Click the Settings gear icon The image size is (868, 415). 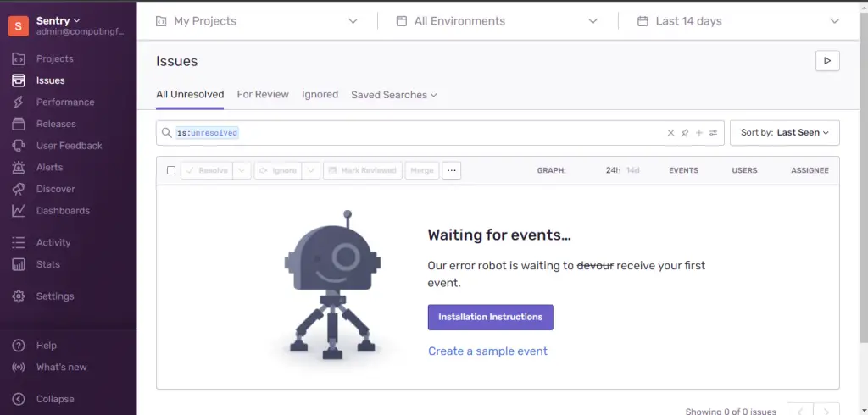click(x=19, y=296)
